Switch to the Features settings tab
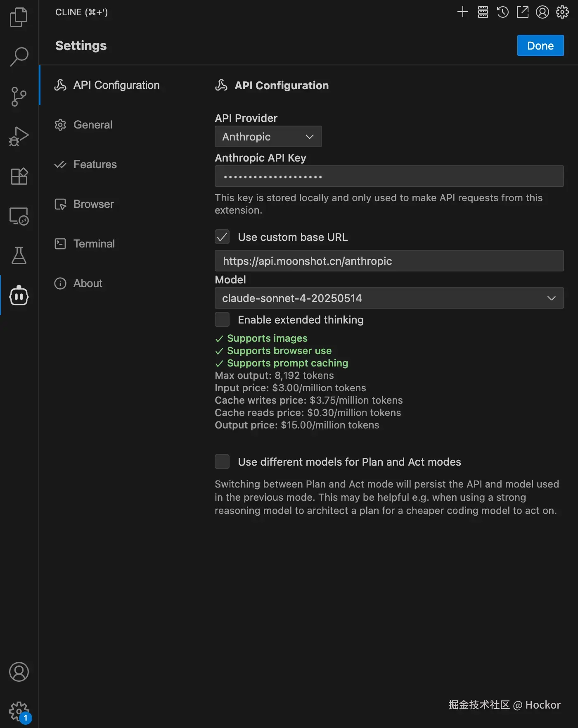The height and width of the screenshot is (728, 578). pos(95,164)
